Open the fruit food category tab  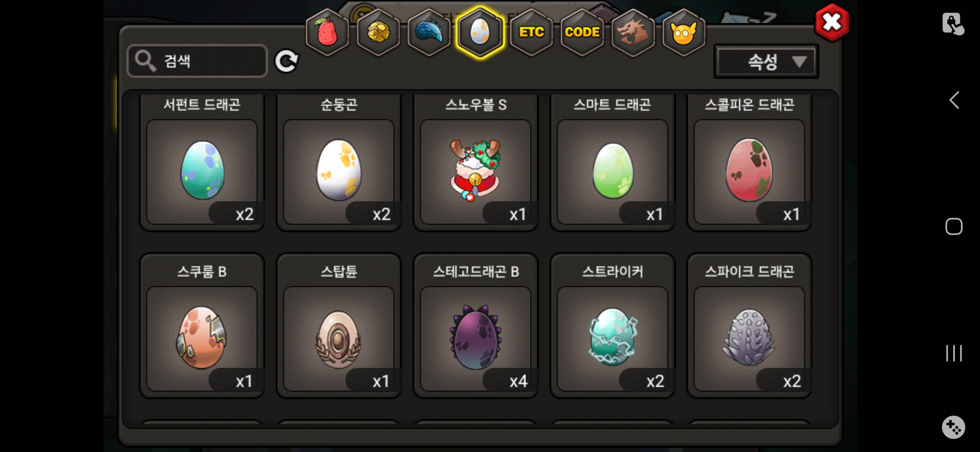tap(327, 33)
